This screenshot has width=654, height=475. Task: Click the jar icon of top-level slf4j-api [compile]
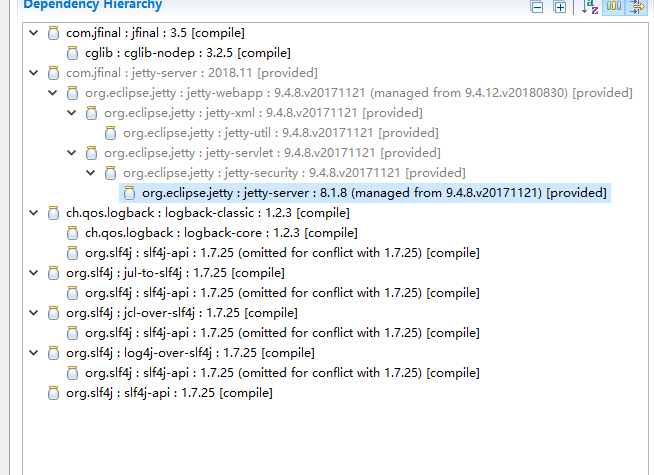[53, 393]
